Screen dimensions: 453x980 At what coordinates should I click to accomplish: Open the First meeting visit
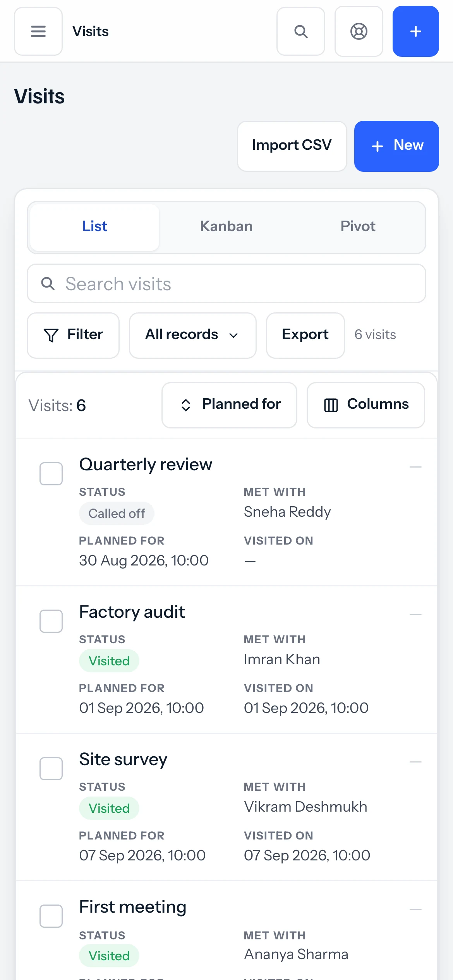click(x=133, y=907)
